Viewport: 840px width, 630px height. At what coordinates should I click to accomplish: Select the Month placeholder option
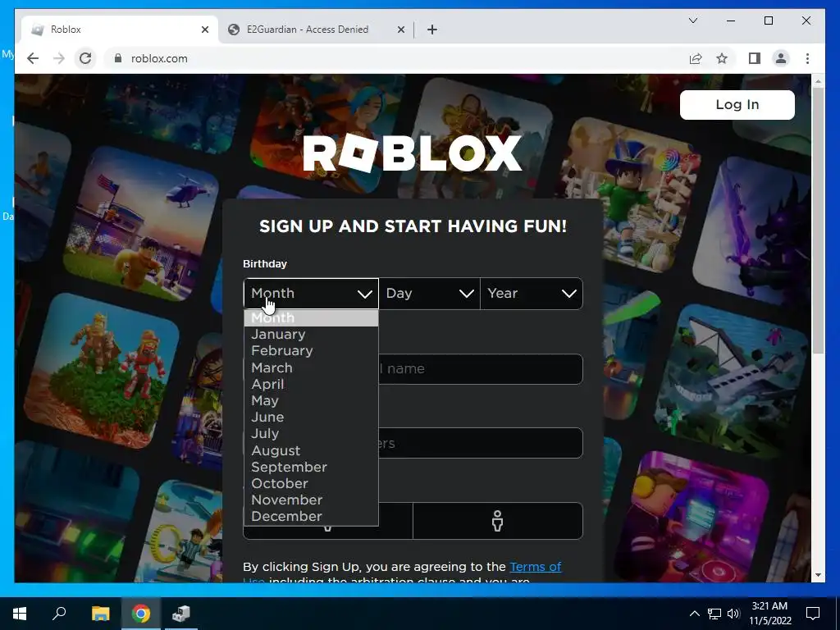pyautogui.click(x=311, y=317)
